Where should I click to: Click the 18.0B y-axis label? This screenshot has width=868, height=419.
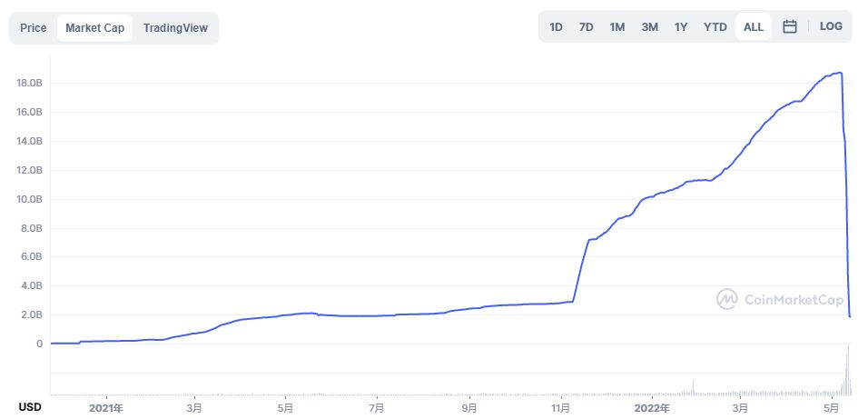[x=29, y=84]
